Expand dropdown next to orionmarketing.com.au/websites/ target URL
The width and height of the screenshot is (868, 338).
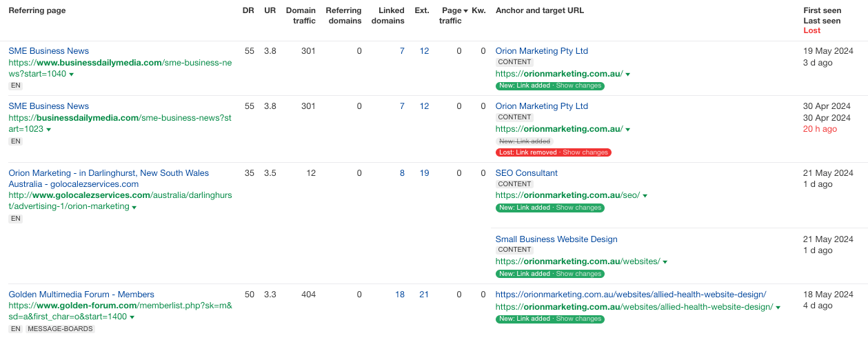click(x=665, y=262)
